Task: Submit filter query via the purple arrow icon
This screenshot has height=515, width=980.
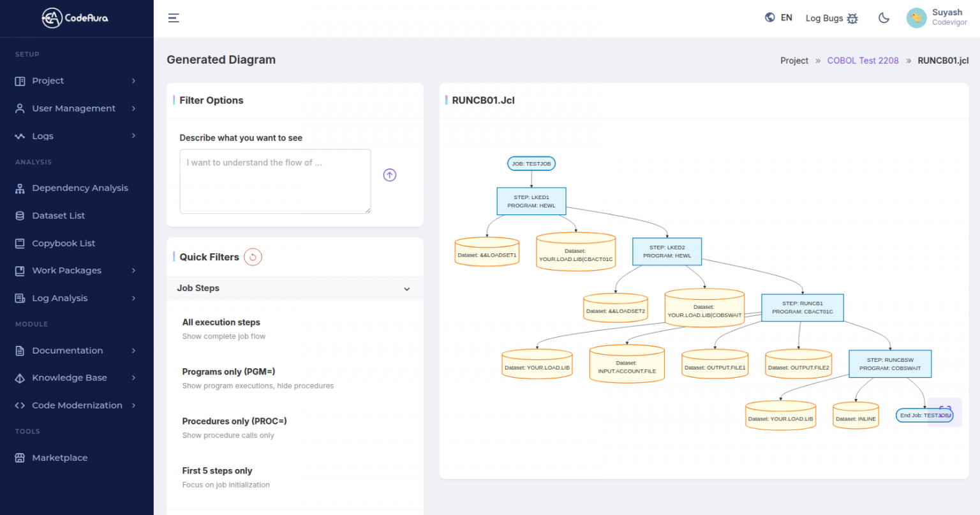Action: click(x=390, y=174)
